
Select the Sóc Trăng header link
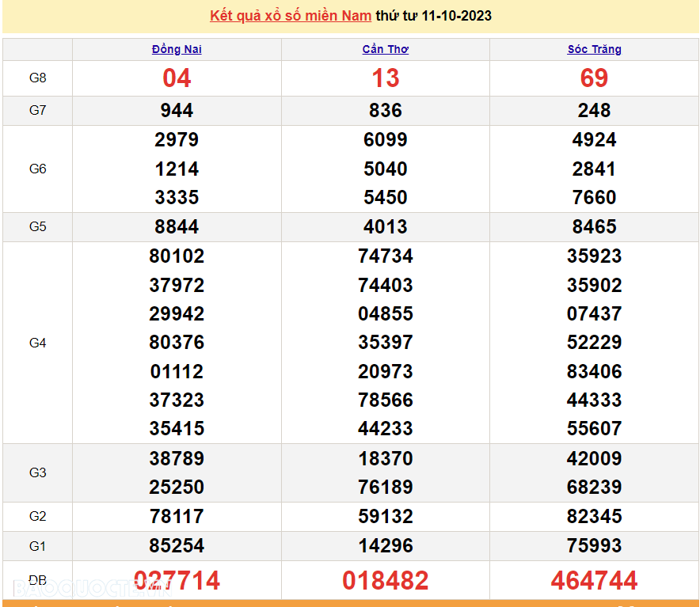(x=594, y=49)
